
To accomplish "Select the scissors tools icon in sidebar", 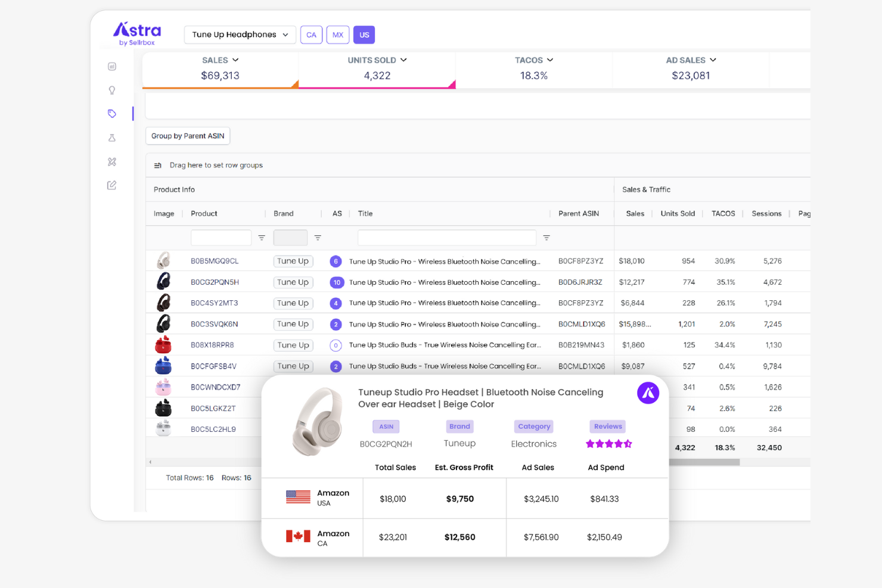I will point(111,161).
